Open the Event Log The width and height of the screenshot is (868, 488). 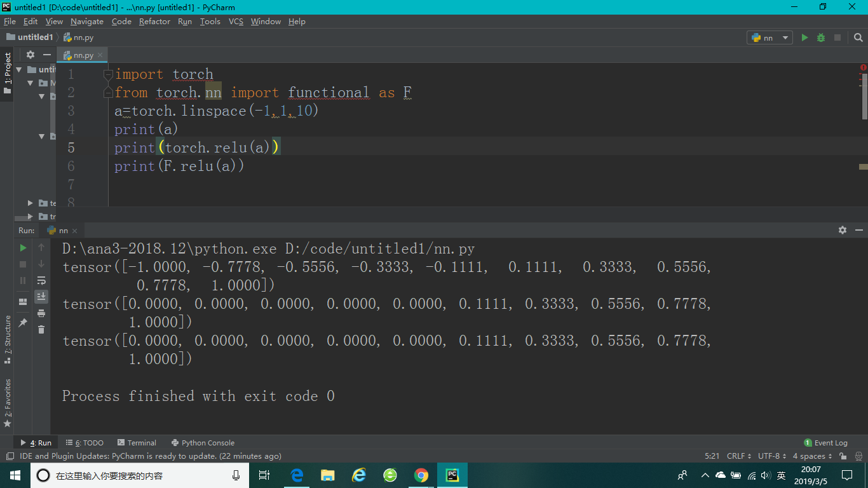tap(826, 443)
